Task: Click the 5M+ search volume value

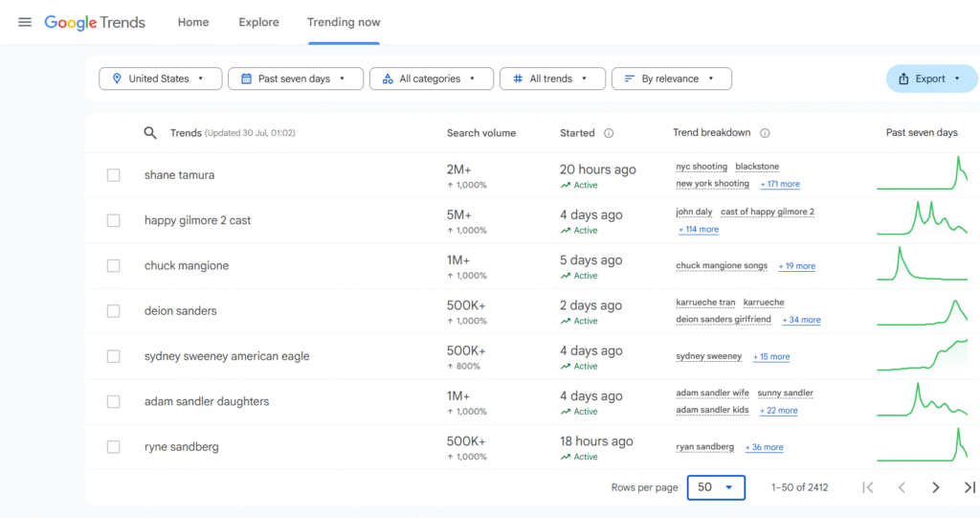Action: pos(458,214)
